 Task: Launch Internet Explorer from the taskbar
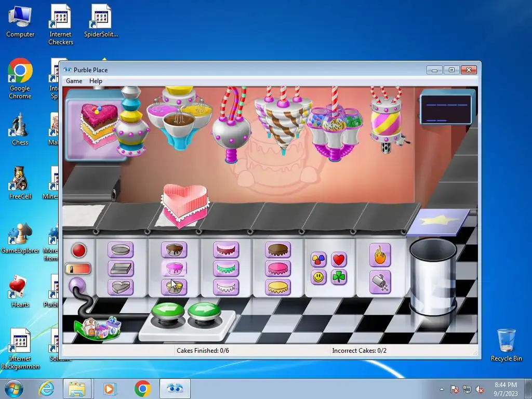click(x=46, y=389)
